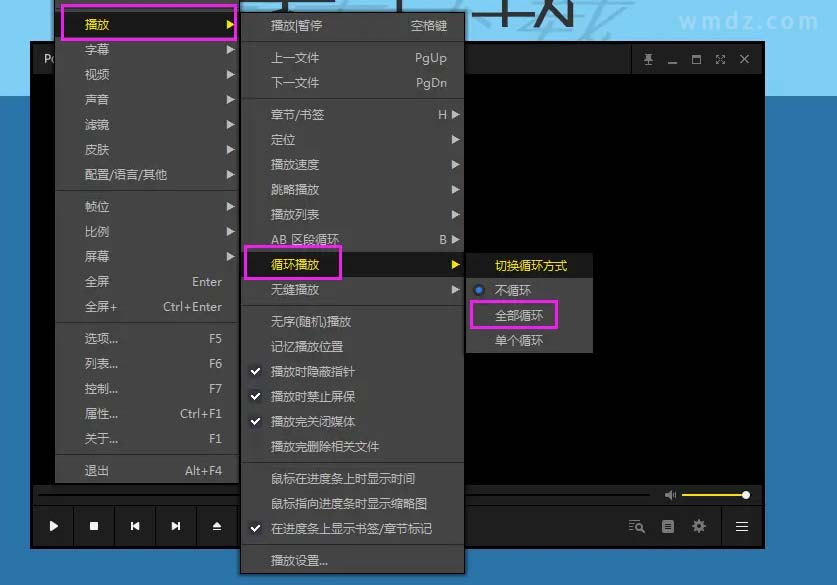The image size is (837, 585).
Task: Open the playlist search icon
Action: pyautogui.click(x=636, y=526)
